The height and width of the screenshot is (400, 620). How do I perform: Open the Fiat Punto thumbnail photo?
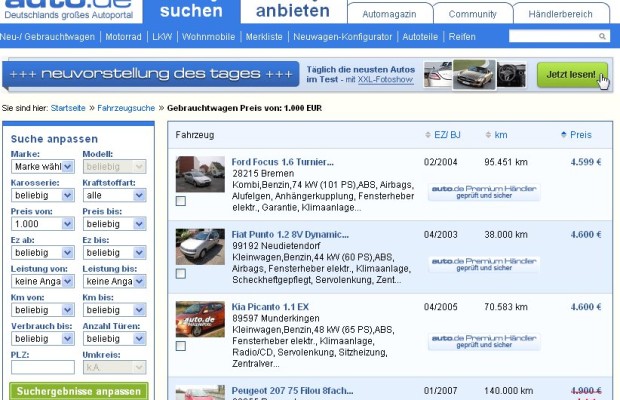point(200,247)
